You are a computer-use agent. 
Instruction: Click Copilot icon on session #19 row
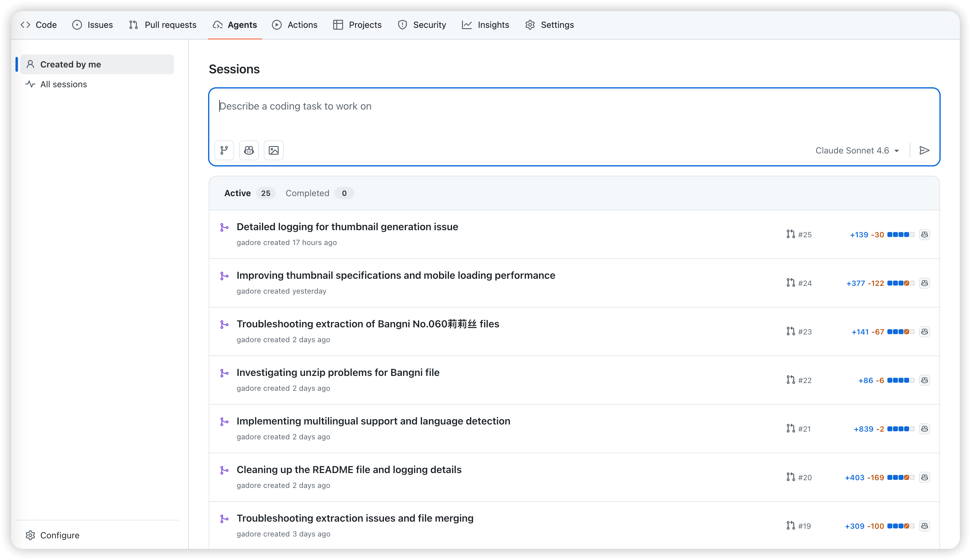coord(925,526)
